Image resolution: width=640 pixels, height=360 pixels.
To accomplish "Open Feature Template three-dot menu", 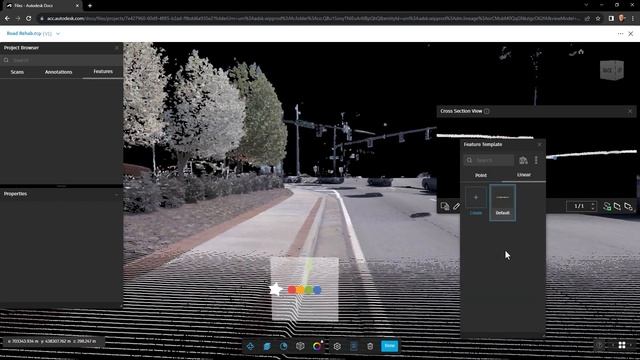I will coord(536,160).
